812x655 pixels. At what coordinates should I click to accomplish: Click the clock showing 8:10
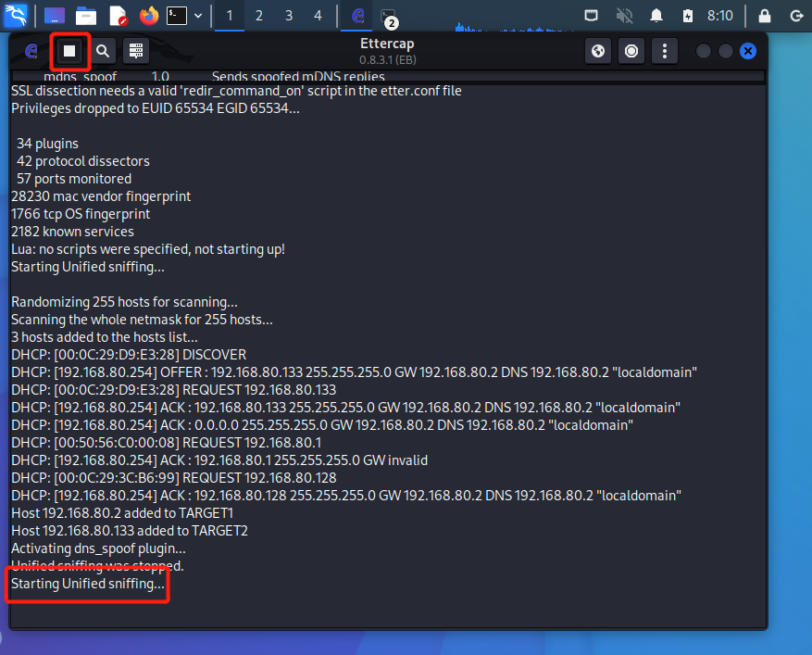click(x=719, y=16)
